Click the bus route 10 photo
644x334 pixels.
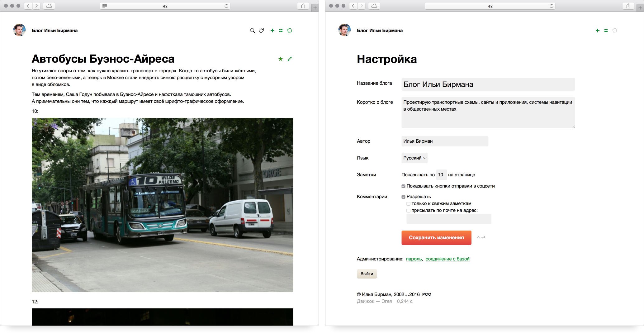pos(163,205)
